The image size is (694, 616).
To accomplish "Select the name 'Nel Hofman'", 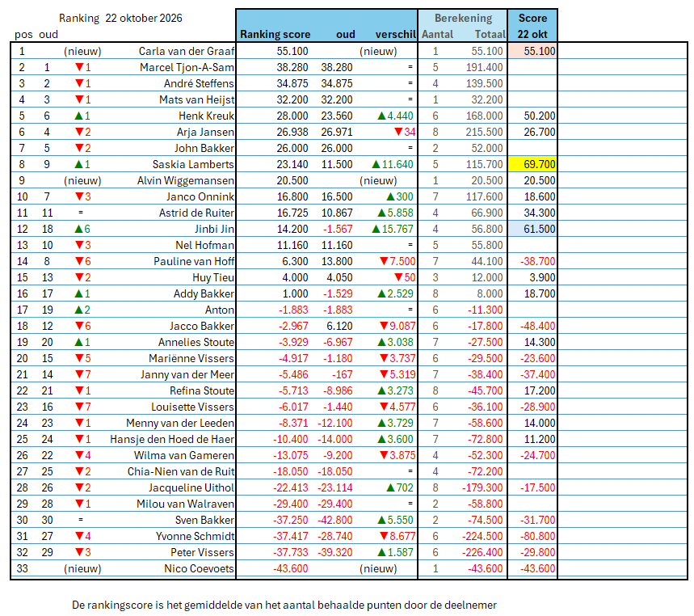I will [205, 245].
